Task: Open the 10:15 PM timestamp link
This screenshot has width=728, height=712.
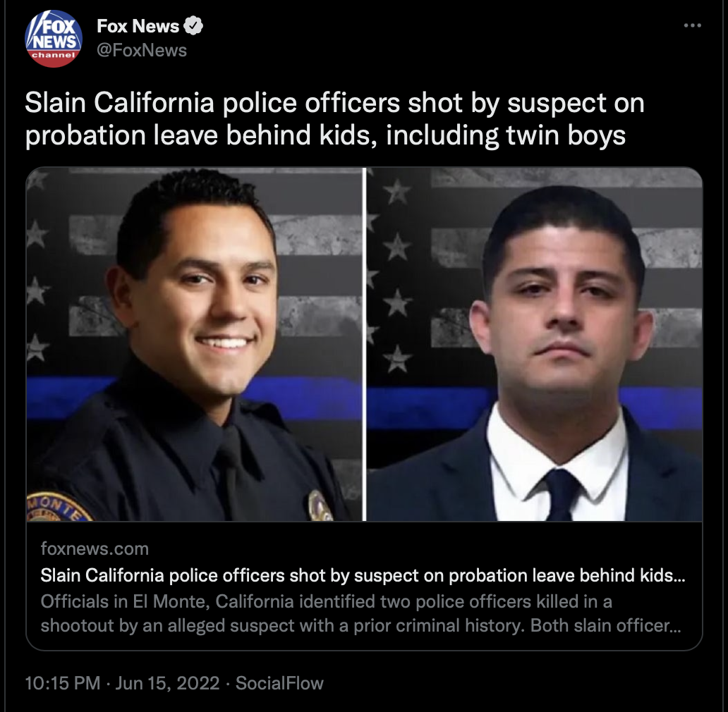Action: (x=63, y=683)
